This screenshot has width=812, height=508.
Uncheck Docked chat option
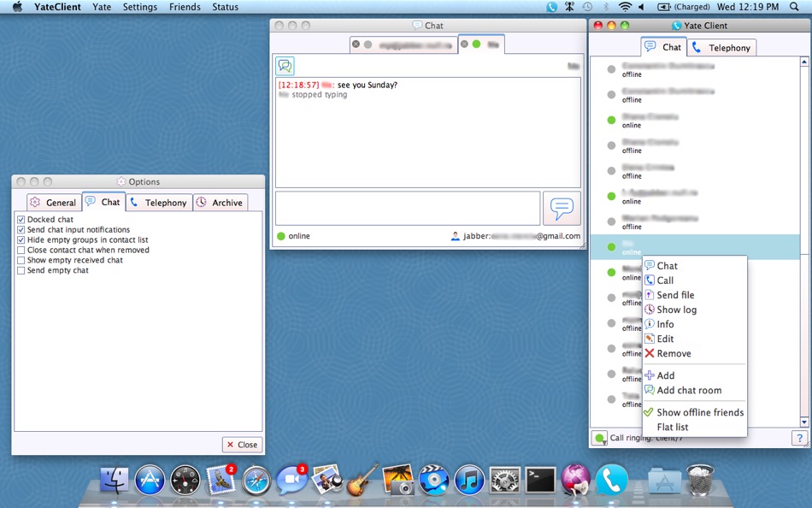tap(21, 220)
